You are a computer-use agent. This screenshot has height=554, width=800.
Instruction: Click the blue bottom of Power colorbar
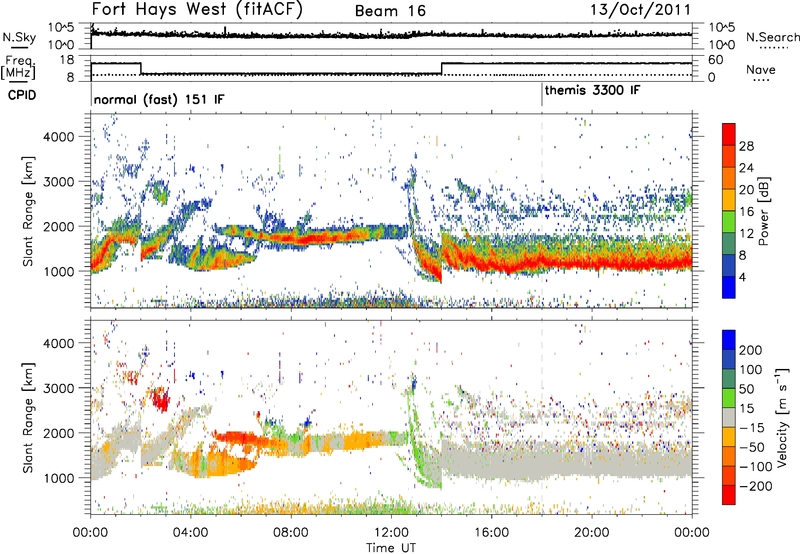(729, 288)
